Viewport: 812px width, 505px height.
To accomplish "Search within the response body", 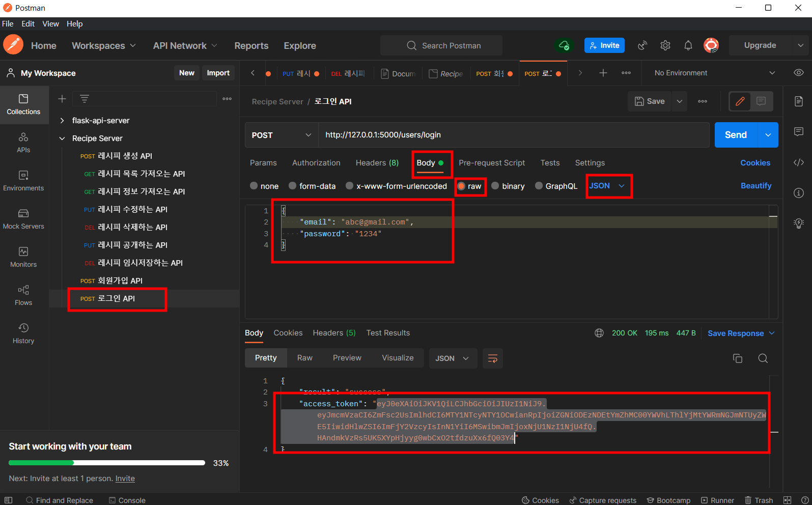I will coord(763,358).
